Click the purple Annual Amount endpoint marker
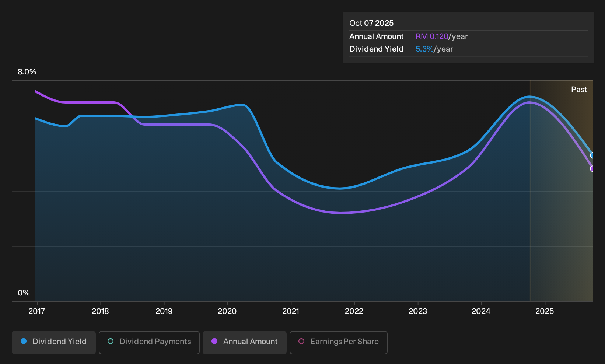 tap(592, 169)
